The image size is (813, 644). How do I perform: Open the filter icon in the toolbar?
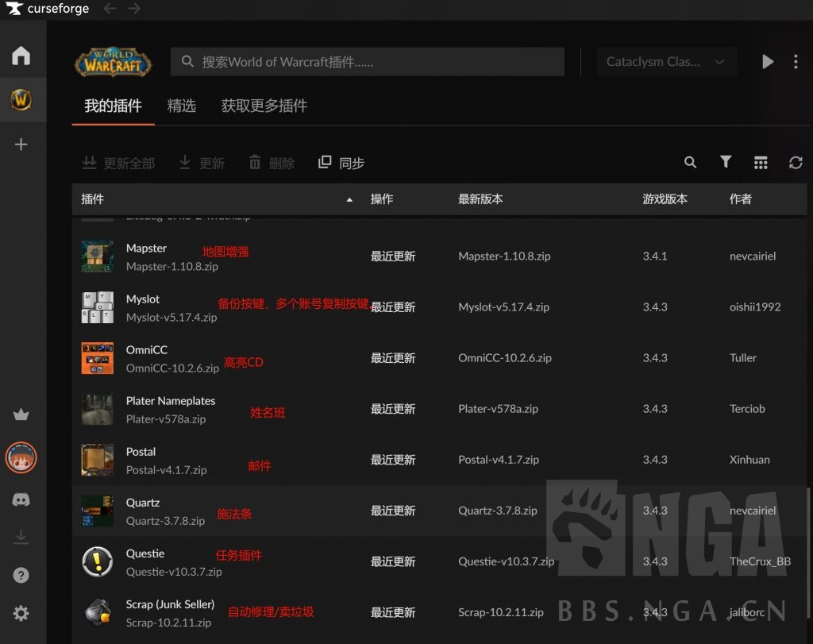(x=726, y=162)
